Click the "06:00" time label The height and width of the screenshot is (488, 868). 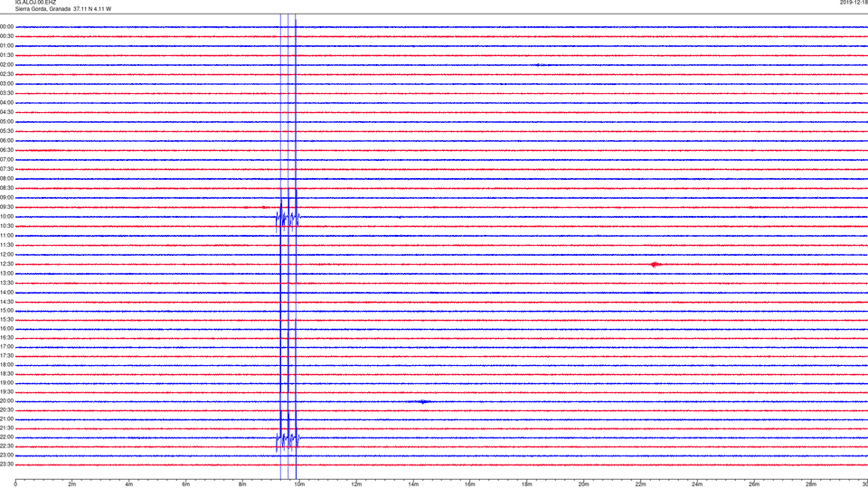click(6, 141)
